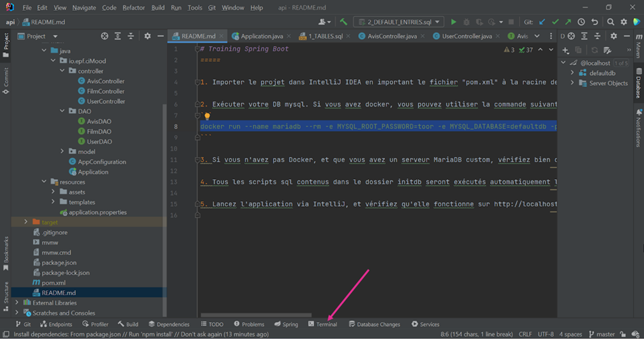This screenshot has width=644, height=339.
Task: Close the README.md editor tab
Action: click(221, 36)
